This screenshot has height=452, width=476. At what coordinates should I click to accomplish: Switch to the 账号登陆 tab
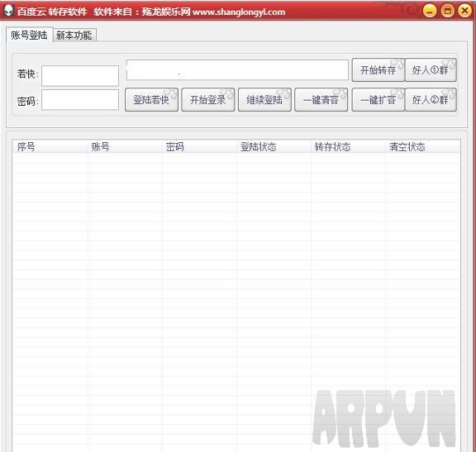tap(29, 35)
